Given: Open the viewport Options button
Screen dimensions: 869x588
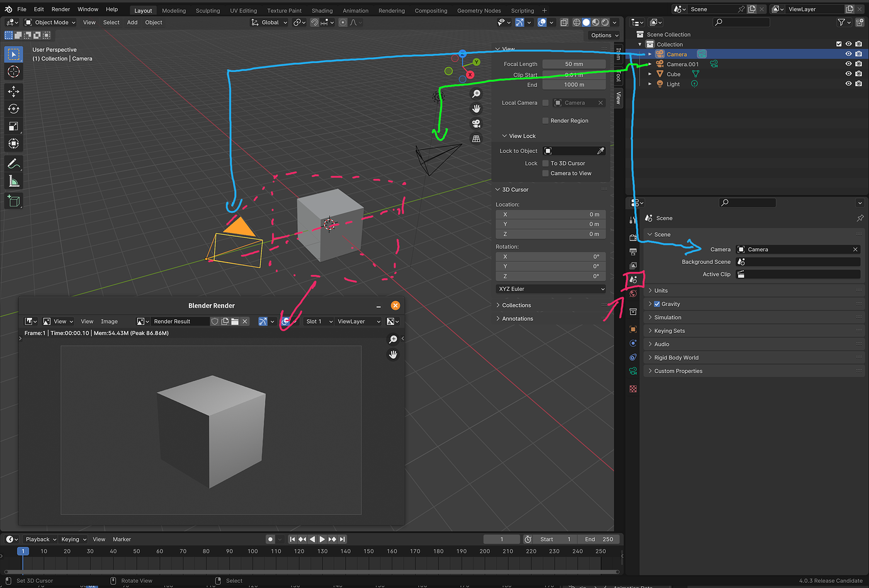Looking at the screenshot, I should (x=605, y=36).
